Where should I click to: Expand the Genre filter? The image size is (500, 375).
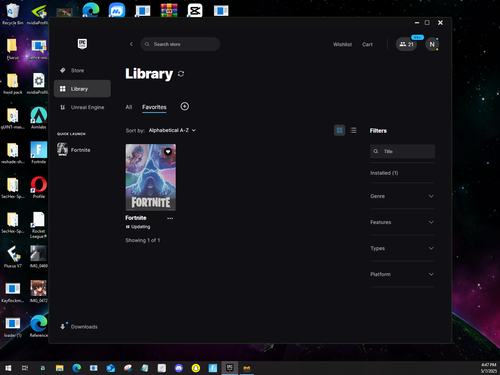(x=402, y=196)
